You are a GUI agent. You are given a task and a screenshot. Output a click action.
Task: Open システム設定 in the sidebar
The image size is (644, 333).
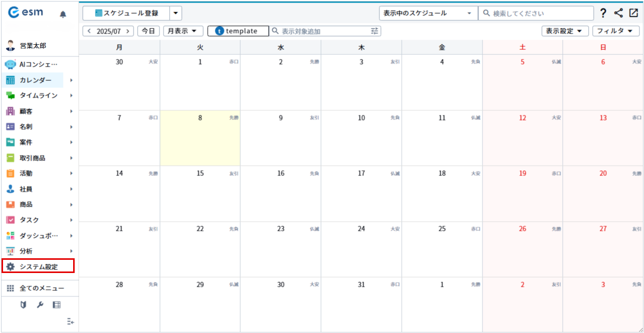click(39, 266)
